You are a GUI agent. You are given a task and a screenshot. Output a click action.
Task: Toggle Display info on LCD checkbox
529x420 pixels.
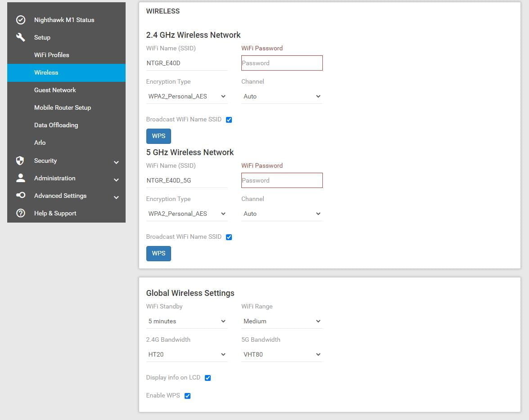coord(208,378)
